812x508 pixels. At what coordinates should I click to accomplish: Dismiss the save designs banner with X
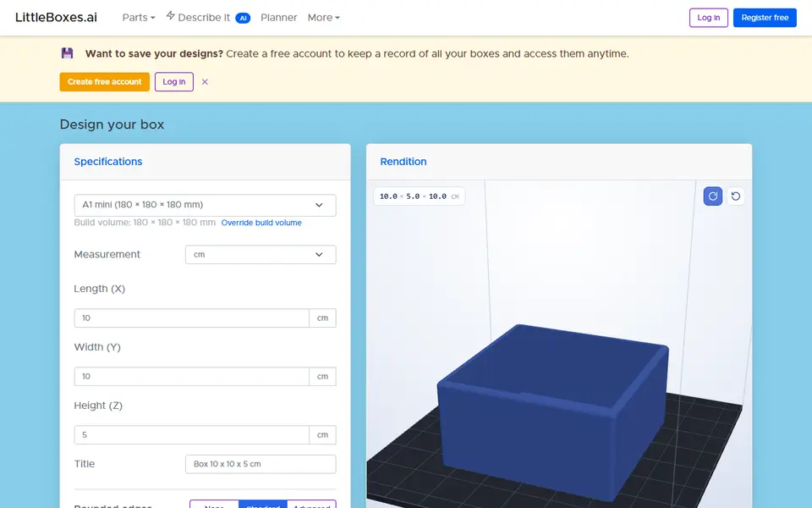pos(205,82)
